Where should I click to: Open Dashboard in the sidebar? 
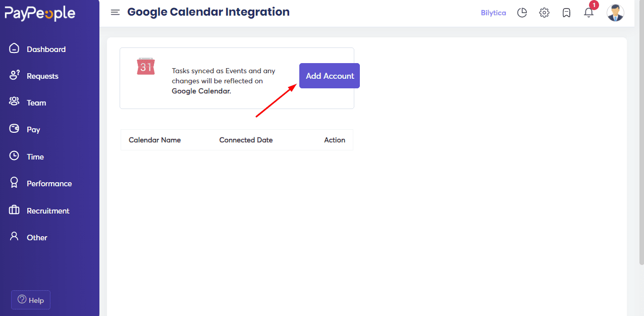[x=46, y=49]
